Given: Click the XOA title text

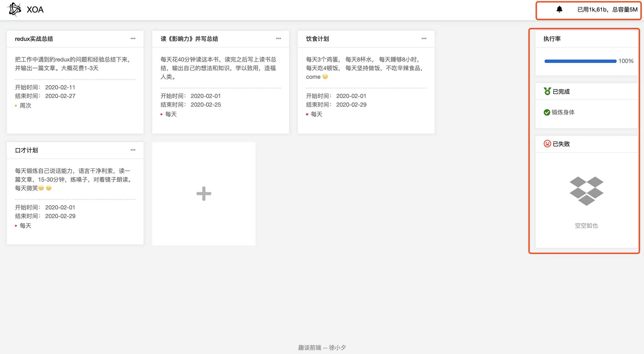Looking at the screenshot, I should [x=35, y=10].
